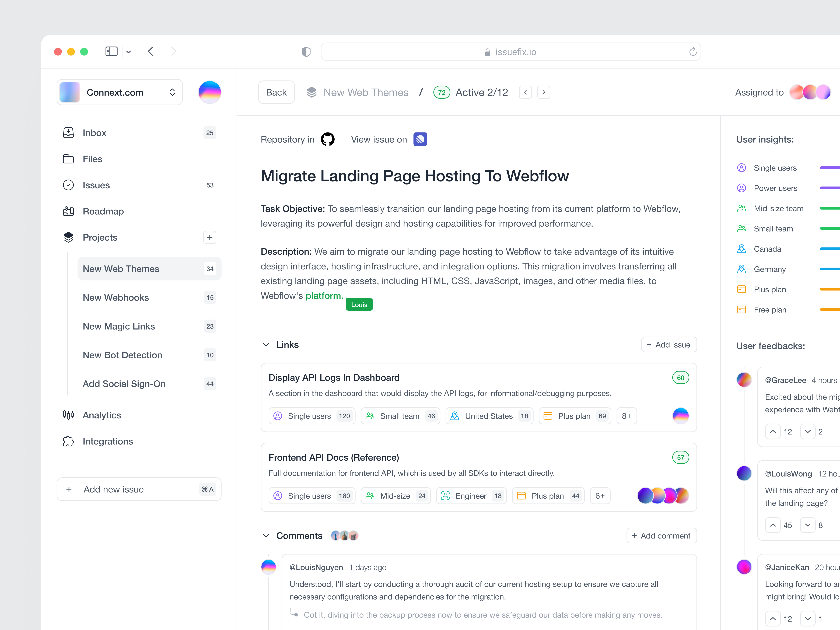The image size is (840, 630).
Task: Reload the page with refresh icon
Action: tap(693, 52)
